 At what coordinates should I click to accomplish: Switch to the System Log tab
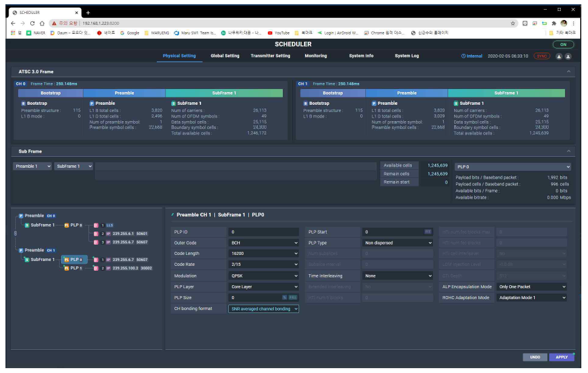[407, 56]
